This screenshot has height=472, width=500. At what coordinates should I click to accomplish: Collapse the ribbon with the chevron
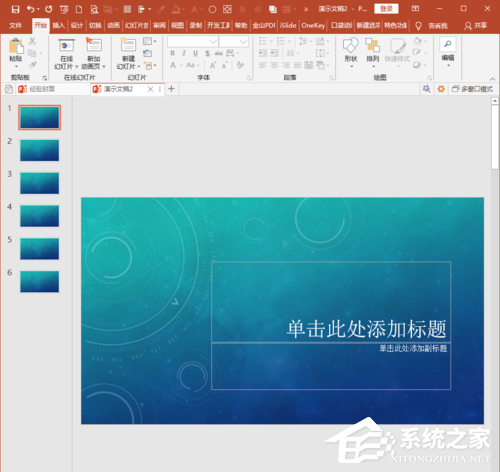[x=492, y=79]
